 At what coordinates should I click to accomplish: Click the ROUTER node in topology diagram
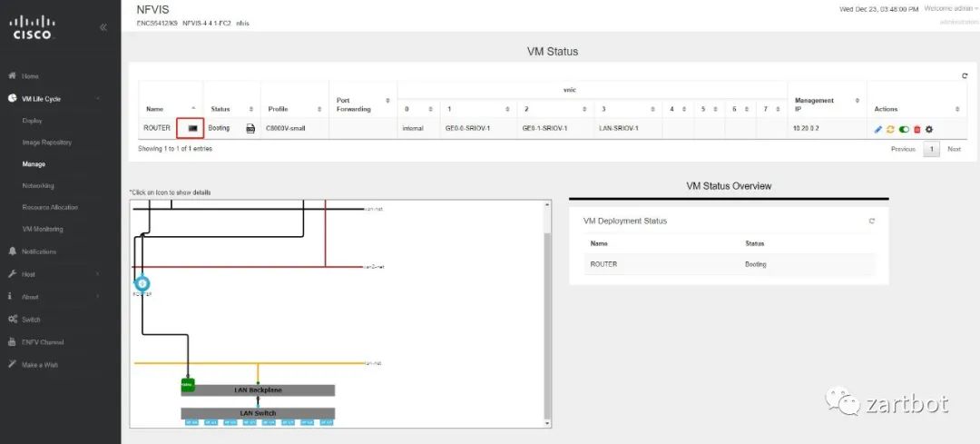(142, 284)
